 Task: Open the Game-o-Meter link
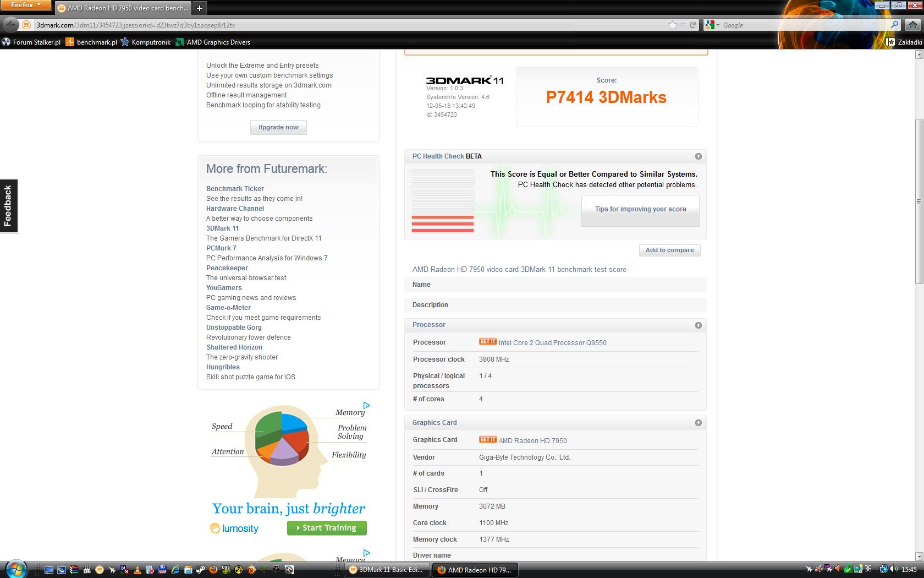pos(228,308)
